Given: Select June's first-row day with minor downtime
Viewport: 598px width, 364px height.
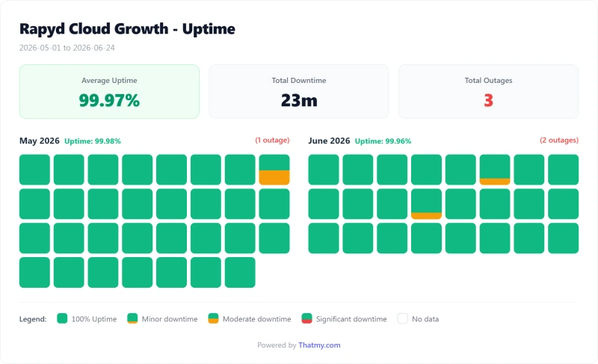Looking at the screenshot, I should pos(495,170).
